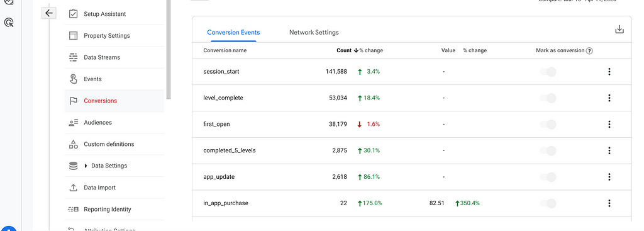This screenshot has height=231, width=644.
Task: Click the Setup Assistant checklist icon
Action: click(x=73, y=14)
